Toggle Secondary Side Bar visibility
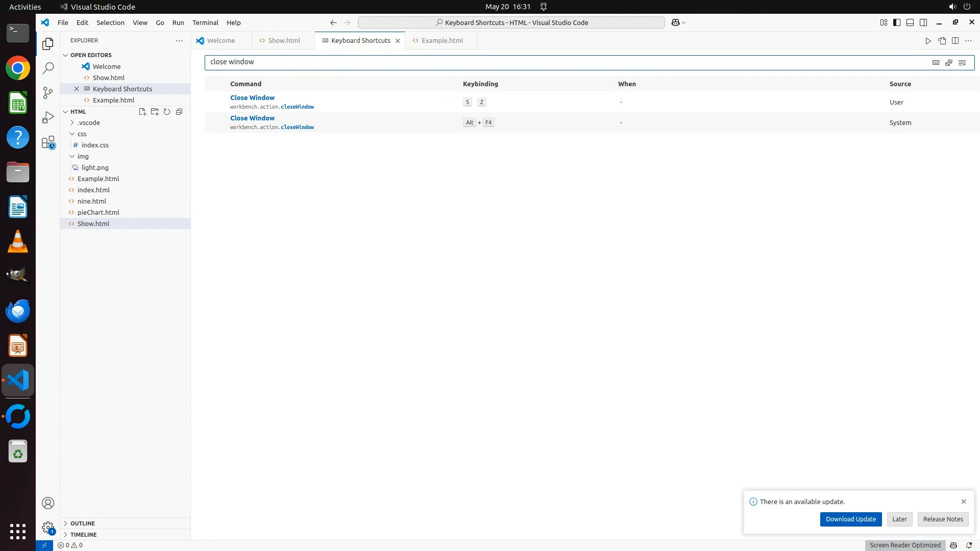The height and width of the screenshot is (551, 980). tap(923, 22)
